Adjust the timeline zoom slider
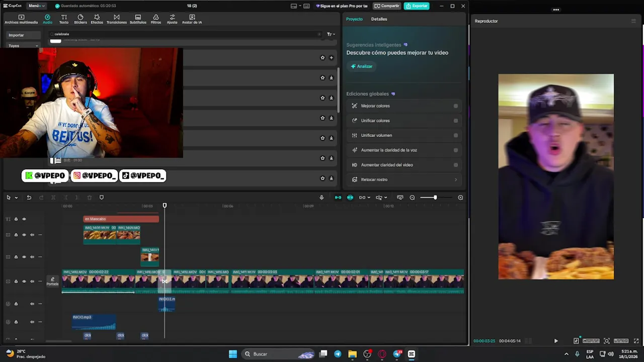The height and width of the screenshot is (362, 644). (435, 198)
